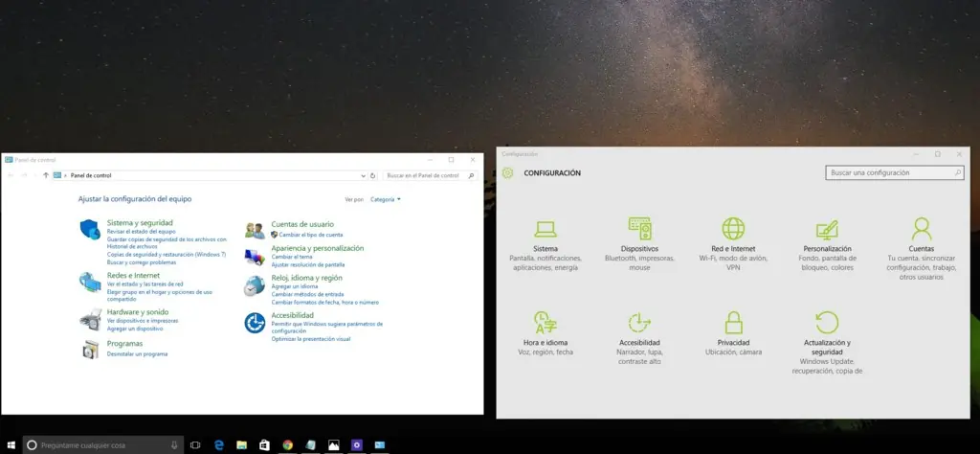Open Historial de archivos link

[x=132, y=246]
